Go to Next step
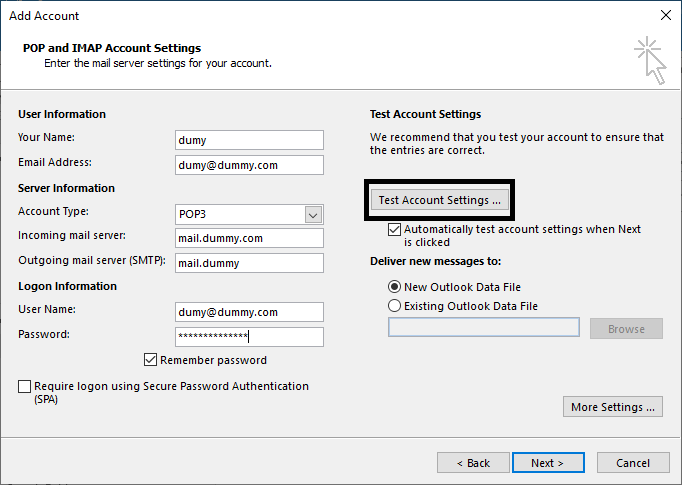 pyautogui.click(x=548, y=463)
